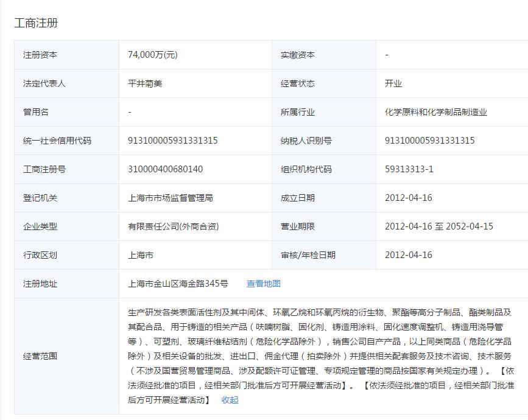Click the industry value 化学原料和化学制品制造业

(435, 112)
